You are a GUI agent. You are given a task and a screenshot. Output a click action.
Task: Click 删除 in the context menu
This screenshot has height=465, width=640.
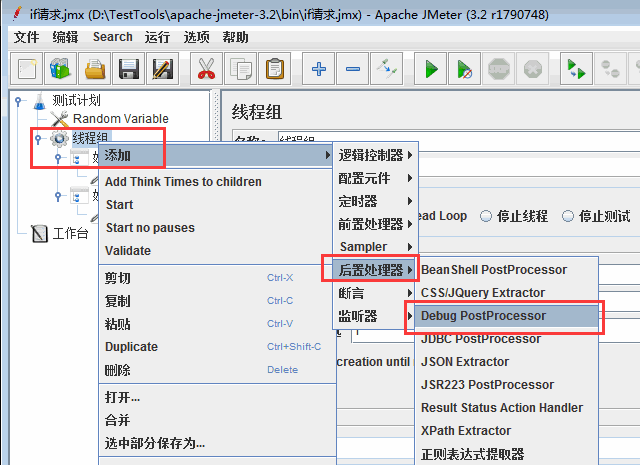tap(216, 370)
